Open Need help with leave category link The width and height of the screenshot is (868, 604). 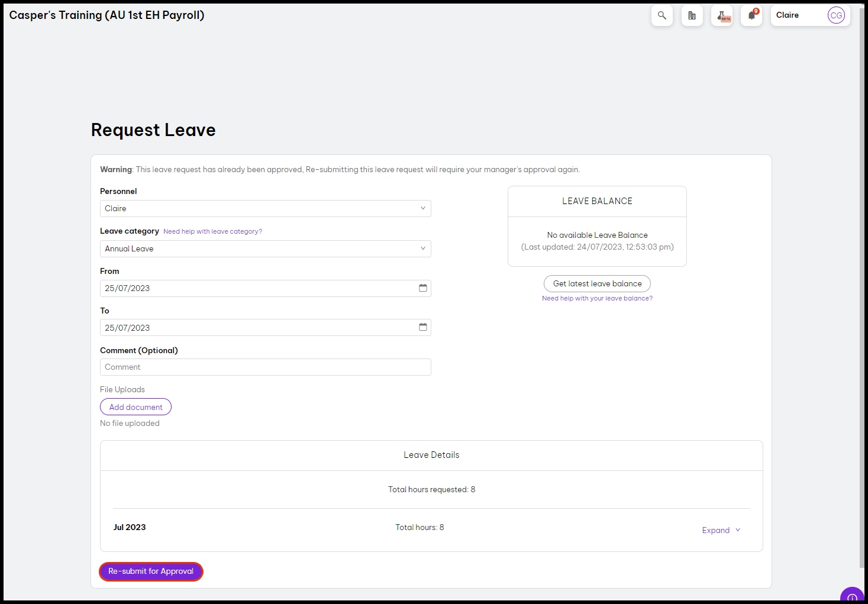[x=212, y=231]
